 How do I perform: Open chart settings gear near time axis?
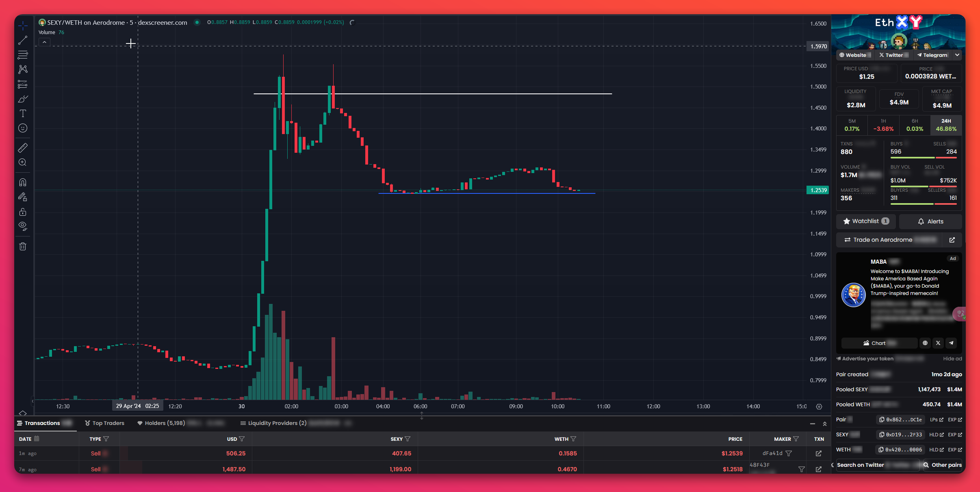click(x=819, y=406)
